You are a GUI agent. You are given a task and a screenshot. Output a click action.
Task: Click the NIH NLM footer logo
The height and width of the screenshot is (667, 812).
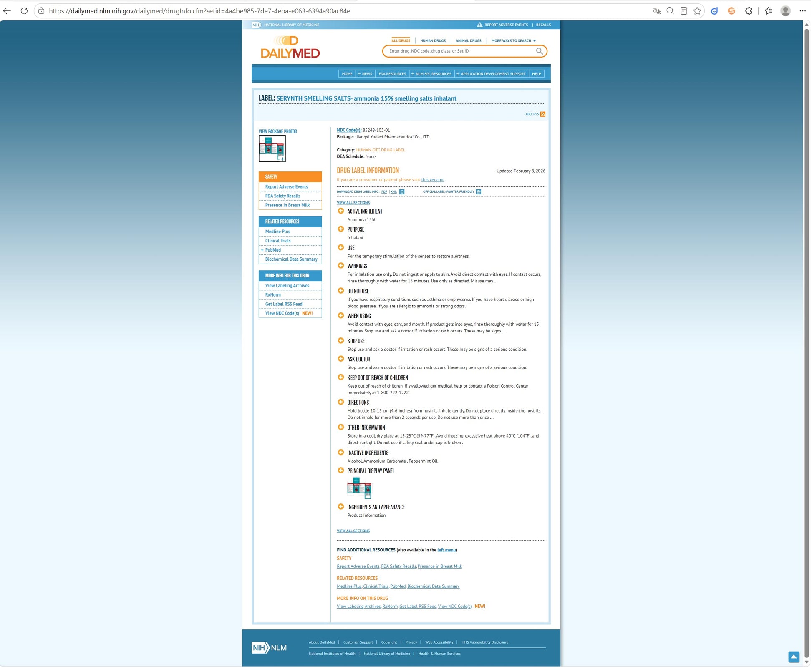[269, 648]
